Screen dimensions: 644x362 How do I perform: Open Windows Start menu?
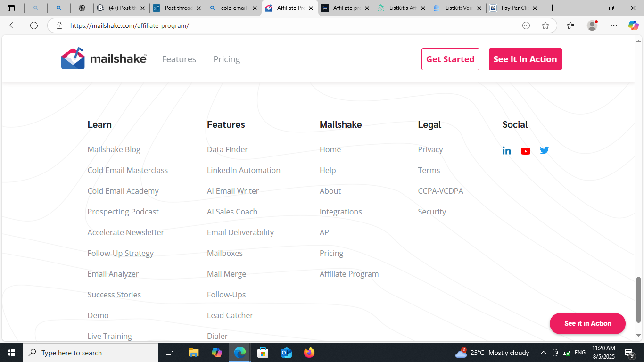(x=11, y=353)
